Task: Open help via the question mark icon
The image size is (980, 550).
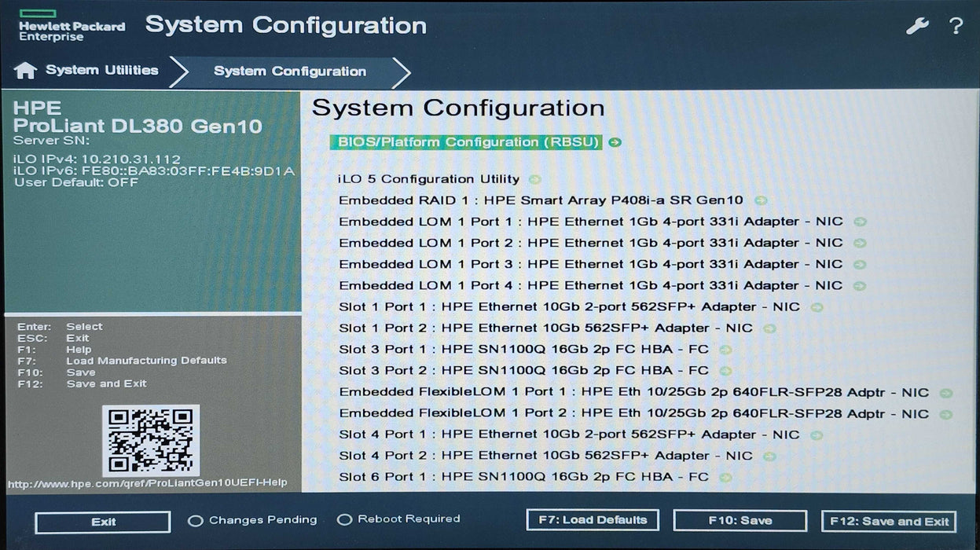Action: click(x=956, y=26)
